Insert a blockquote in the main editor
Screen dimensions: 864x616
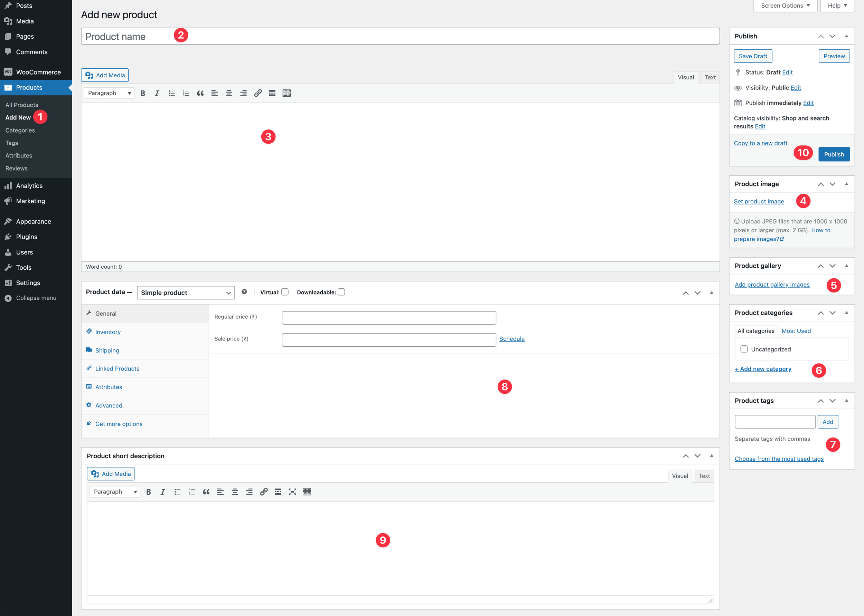[200, 93]
